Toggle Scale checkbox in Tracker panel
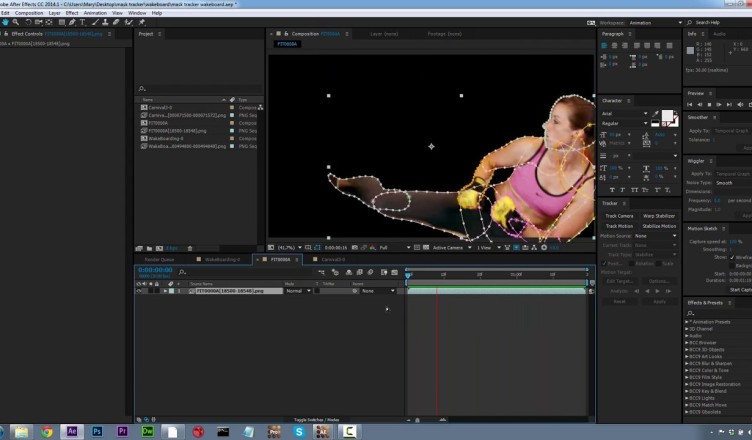The height and width of the screenshot is (440, 752). coord(658,263)
